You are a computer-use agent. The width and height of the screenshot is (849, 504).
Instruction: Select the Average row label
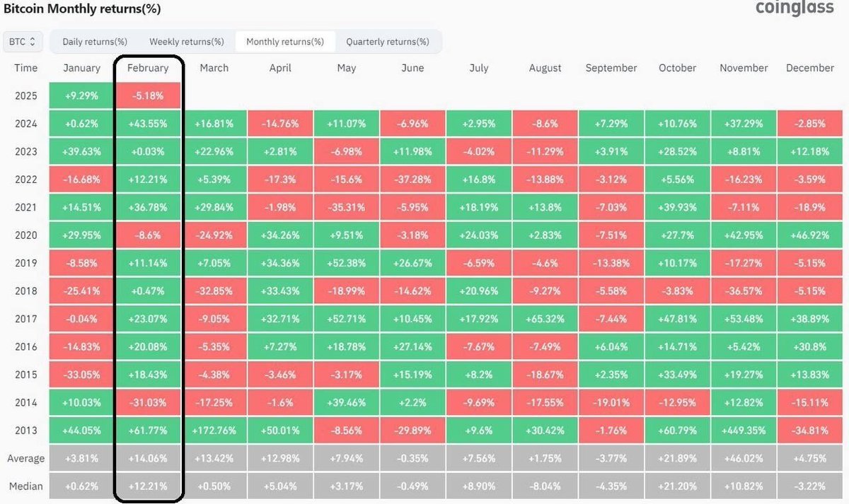25,458
